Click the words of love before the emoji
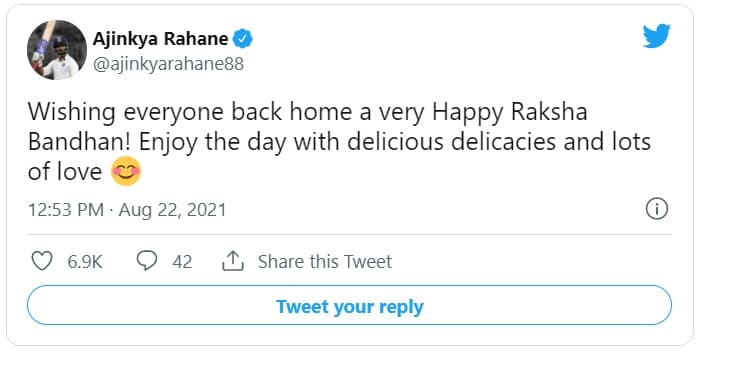The height and width of the screenshot is (369, 740). (x=65, y=171)
